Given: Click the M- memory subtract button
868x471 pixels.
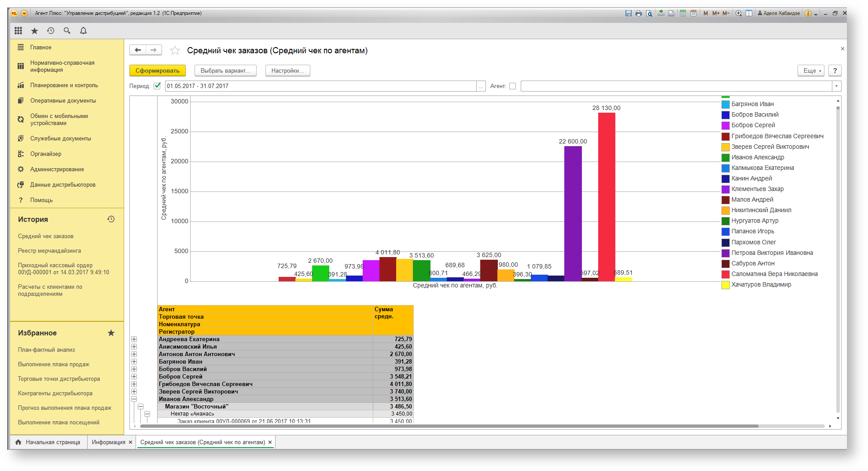Looking at the screenshot, I should (x=726, y=13).
